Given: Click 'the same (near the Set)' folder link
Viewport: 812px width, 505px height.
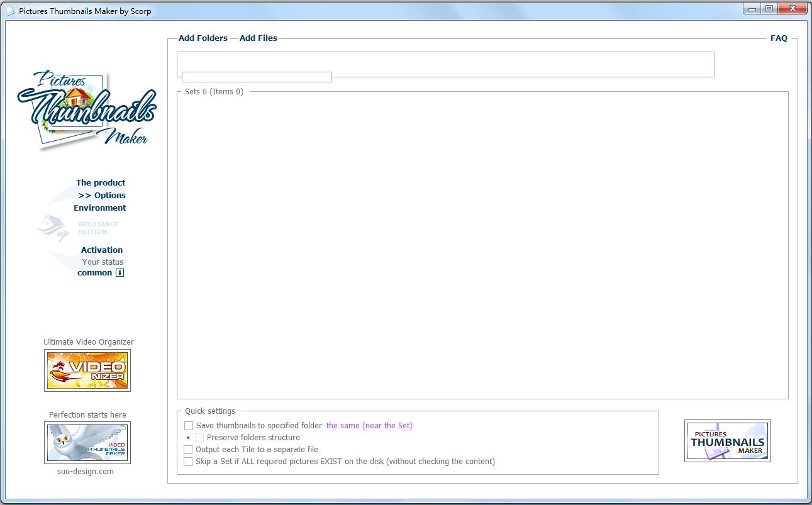Looking at the screenshot, I should tap(369, 426).
